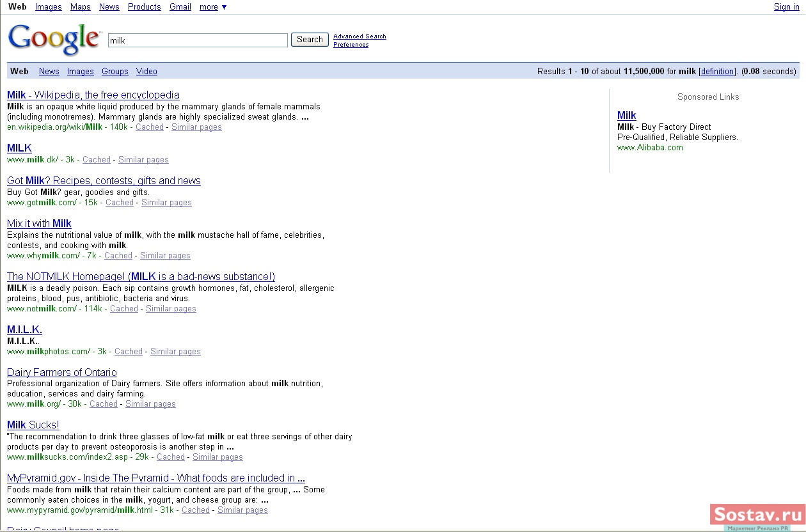The height and width of the screenshot is (532, 806).
Task: Open Preferences link
Action: click(x=351, y=45)
